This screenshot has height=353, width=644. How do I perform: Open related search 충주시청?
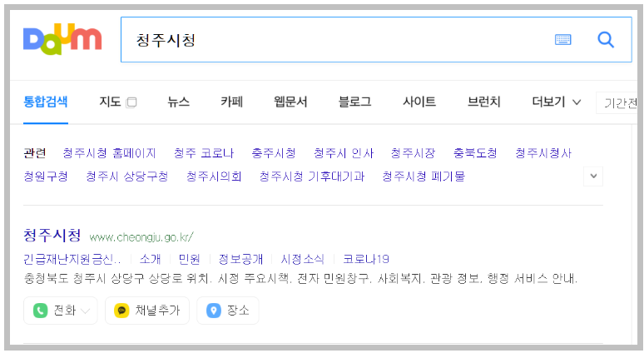(x=274, y=153)
